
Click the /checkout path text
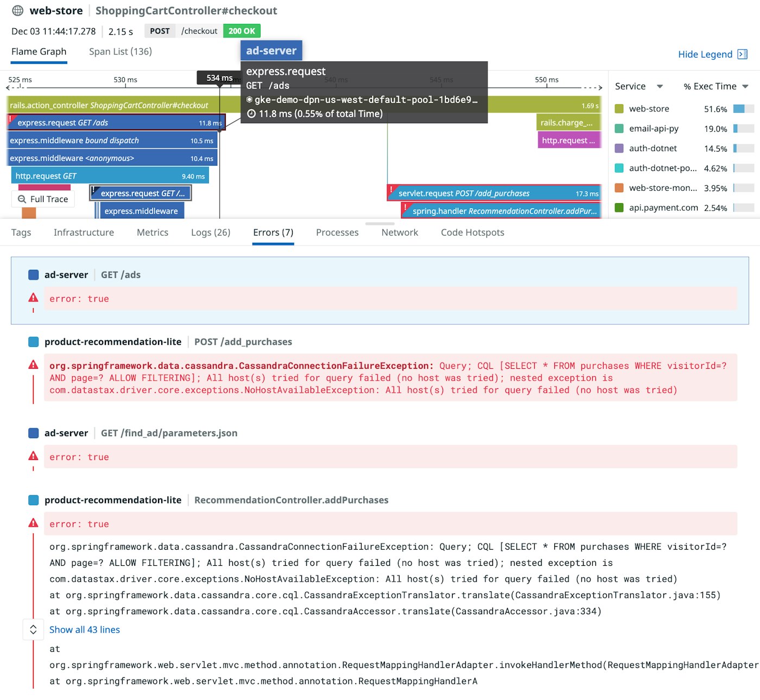coord(199,31)
